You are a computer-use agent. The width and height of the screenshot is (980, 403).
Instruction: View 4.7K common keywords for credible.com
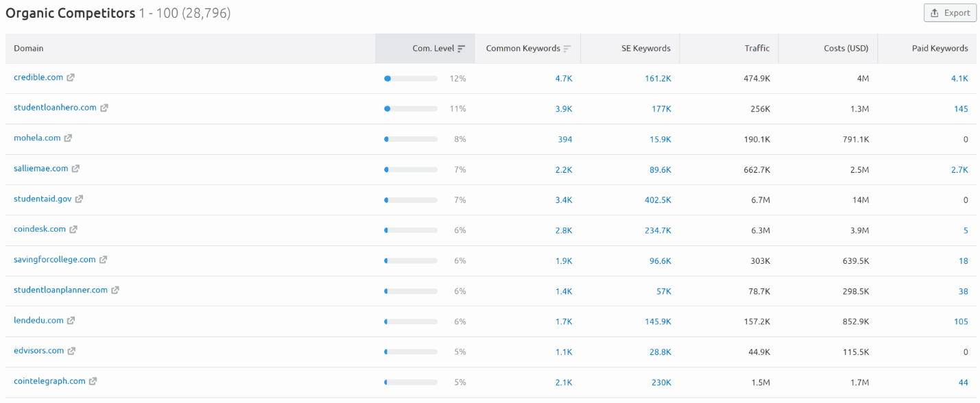[x=564, y=79]
